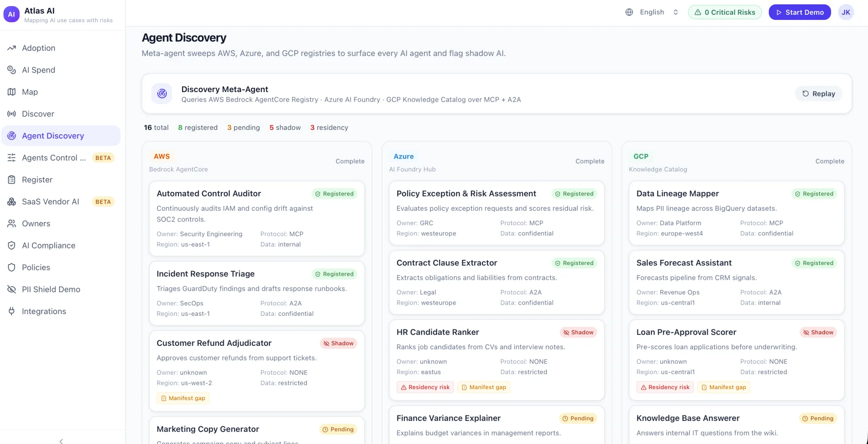Click the Policies shield icon
The width and height of the screenshot is (868, 444).
click(x=12, y=267)
